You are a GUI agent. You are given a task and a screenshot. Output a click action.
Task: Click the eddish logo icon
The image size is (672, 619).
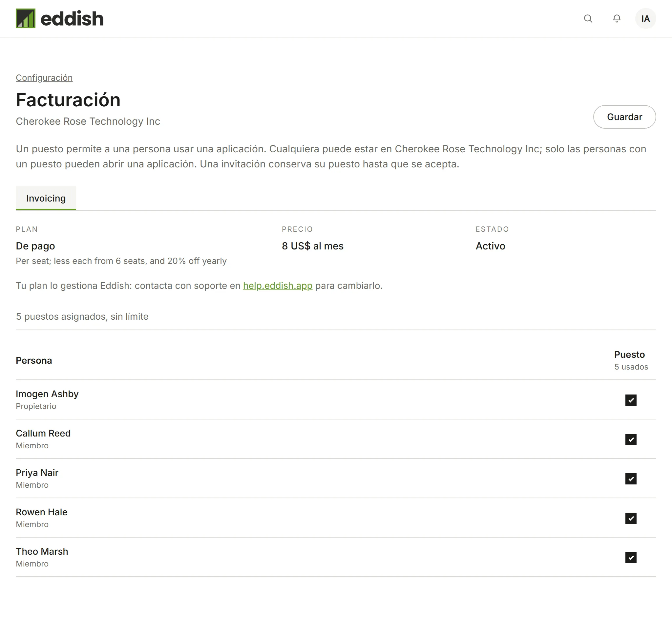(x=26, y=18)
